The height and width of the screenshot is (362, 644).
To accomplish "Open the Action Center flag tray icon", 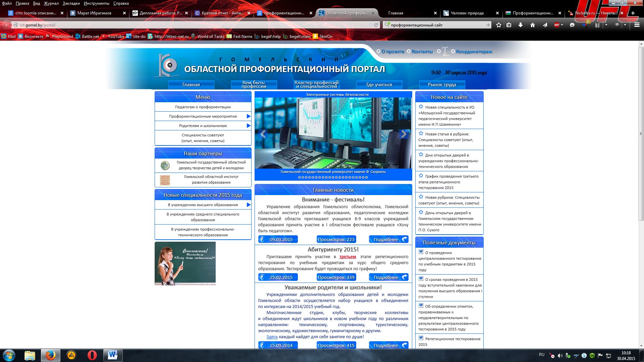I will [x=600, y=356].
